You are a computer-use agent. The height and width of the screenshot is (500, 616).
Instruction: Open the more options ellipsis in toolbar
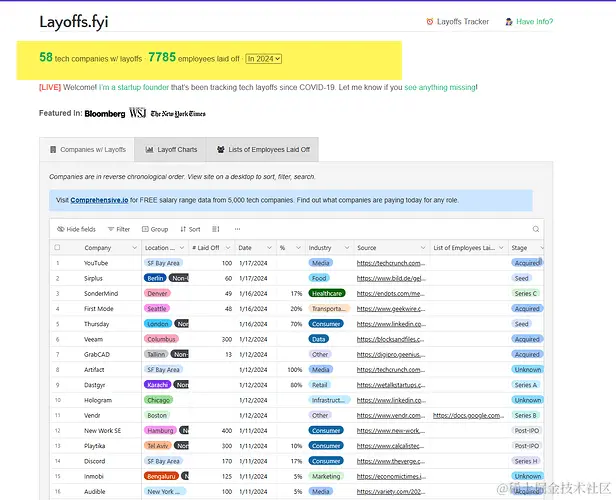pos(237,229)
